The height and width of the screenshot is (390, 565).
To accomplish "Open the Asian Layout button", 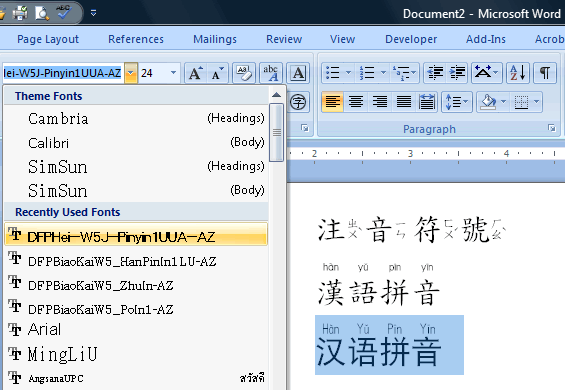I will click(486, 72).
